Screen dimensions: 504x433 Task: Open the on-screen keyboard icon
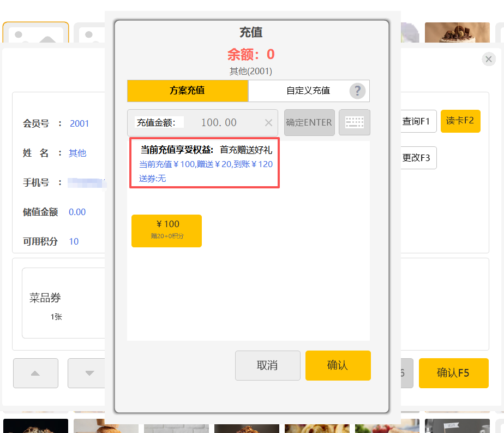(x=354, y=122)
